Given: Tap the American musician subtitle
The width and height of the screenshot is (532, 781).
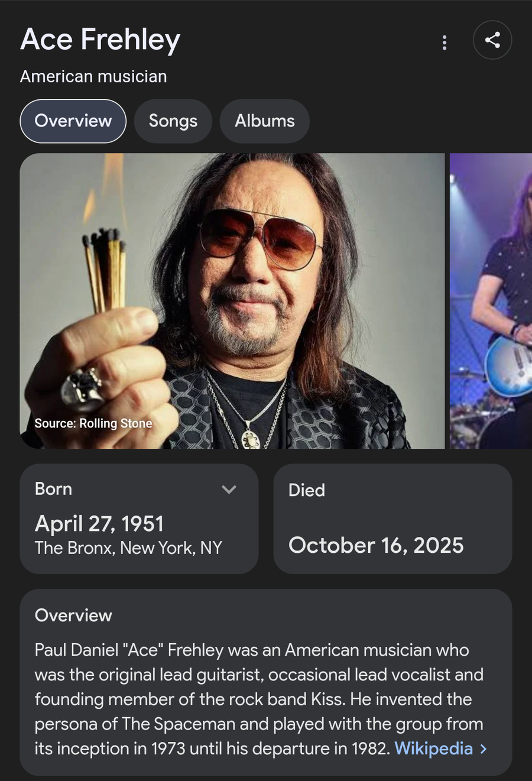Looking at the screenshot, I should [x=93, y=77].
